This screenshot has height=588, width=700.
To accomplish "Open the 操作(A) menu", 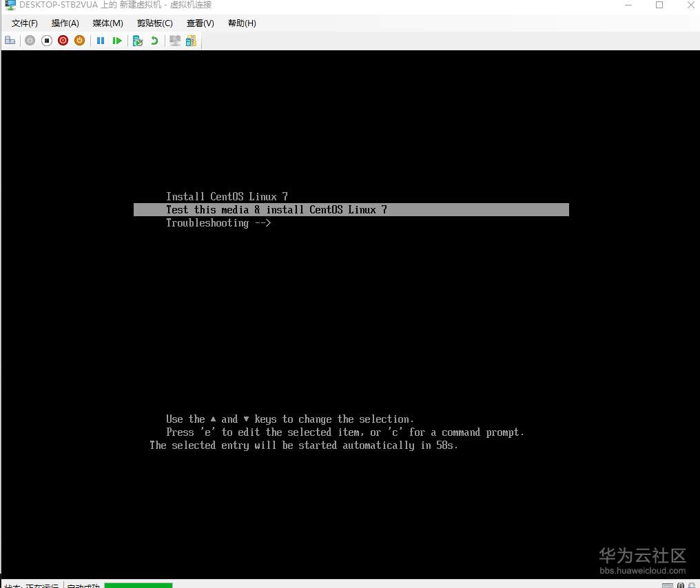I will coord(65,23).
